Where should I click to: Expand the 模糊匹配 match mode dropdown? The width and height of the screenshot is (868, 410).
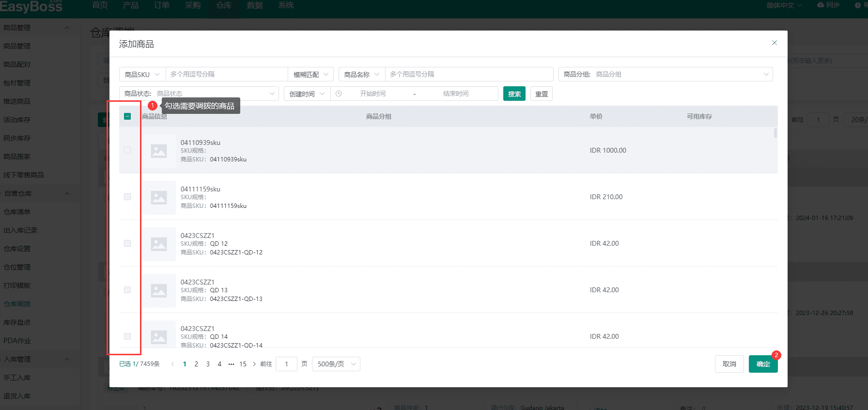[x=310, y=74]
